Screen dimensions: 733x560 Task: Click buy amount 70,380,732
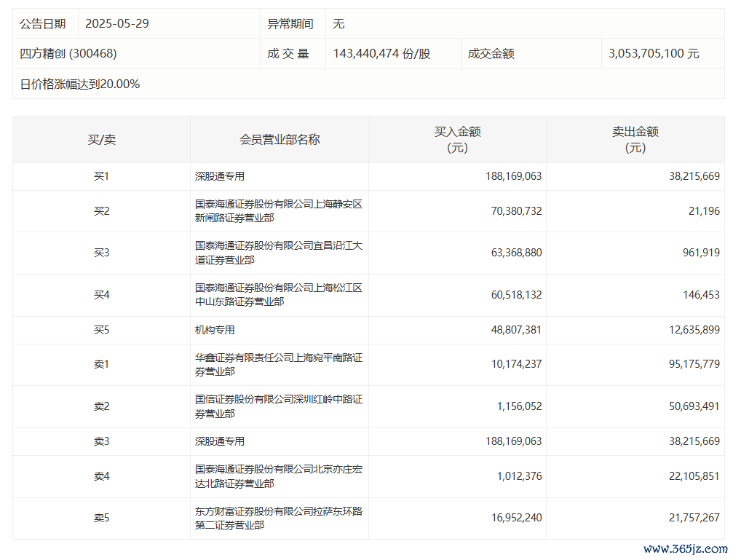click(x=516, y=211)
